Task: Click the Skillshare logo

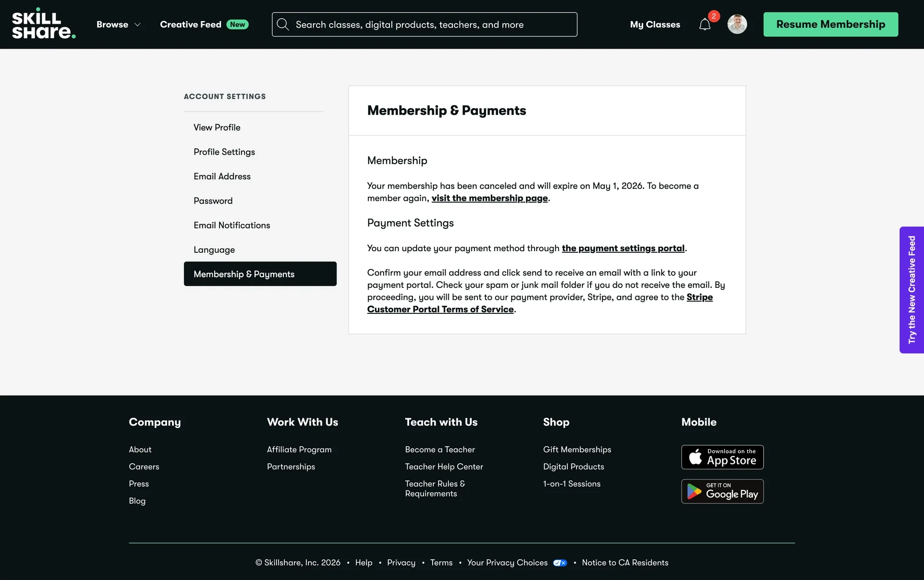Action: [x=44, y=24]
